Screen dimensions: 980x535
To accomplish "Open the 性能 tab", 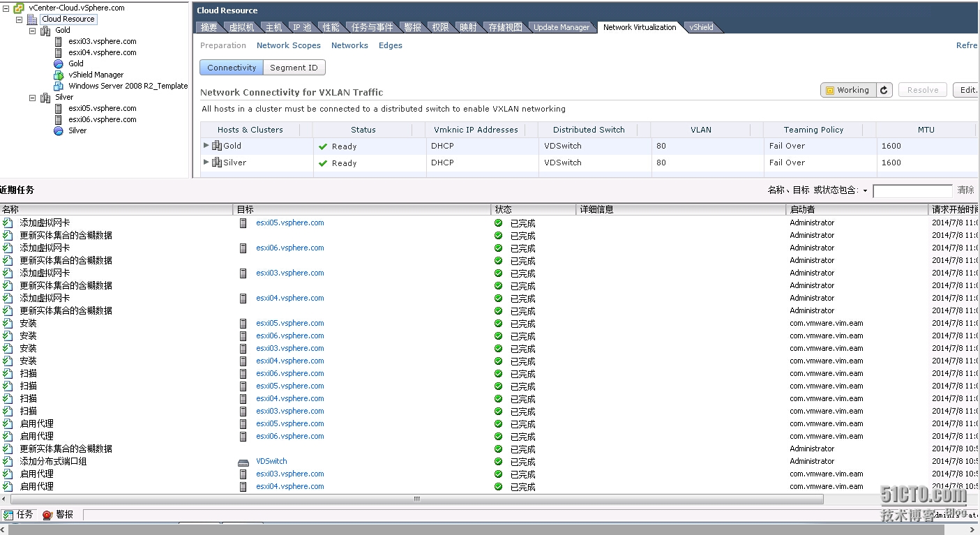I will (x=331, y=27).
